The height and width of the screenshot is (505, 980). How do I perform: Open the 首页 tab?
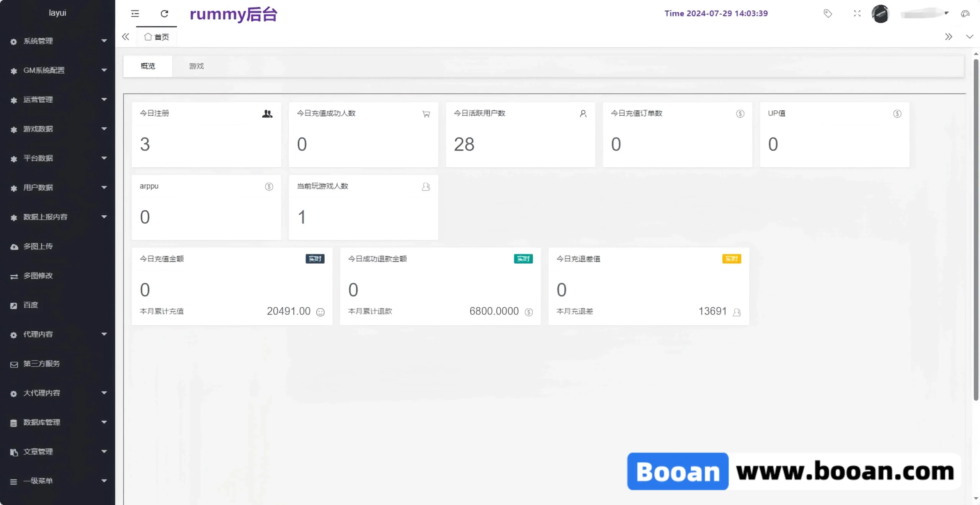156,37
